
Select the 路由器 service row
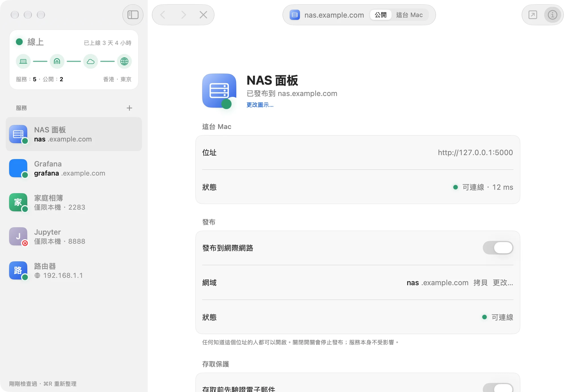pyautogui.click(x=74, y=270)
